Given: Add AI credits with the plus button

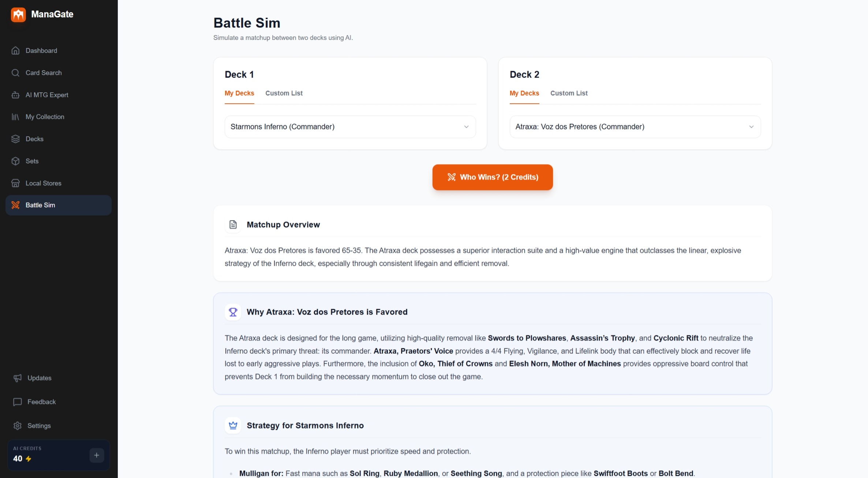Looking at the screenshot, I should 97,455.
